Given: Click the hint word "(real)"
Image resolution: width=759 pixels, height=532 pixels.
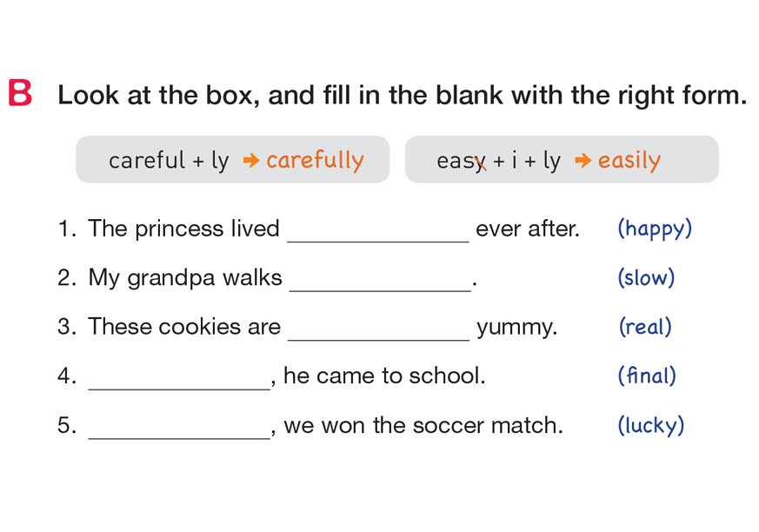Looking at the screenshot, I should [645, 328].
